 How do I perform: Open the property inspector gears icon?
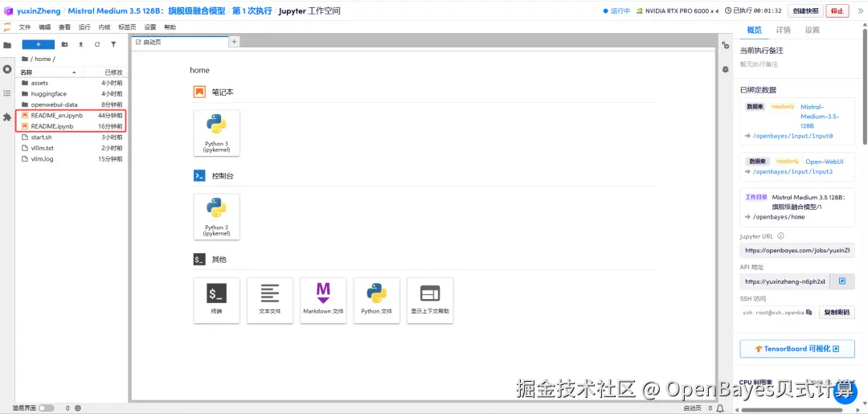coord(725,45)
